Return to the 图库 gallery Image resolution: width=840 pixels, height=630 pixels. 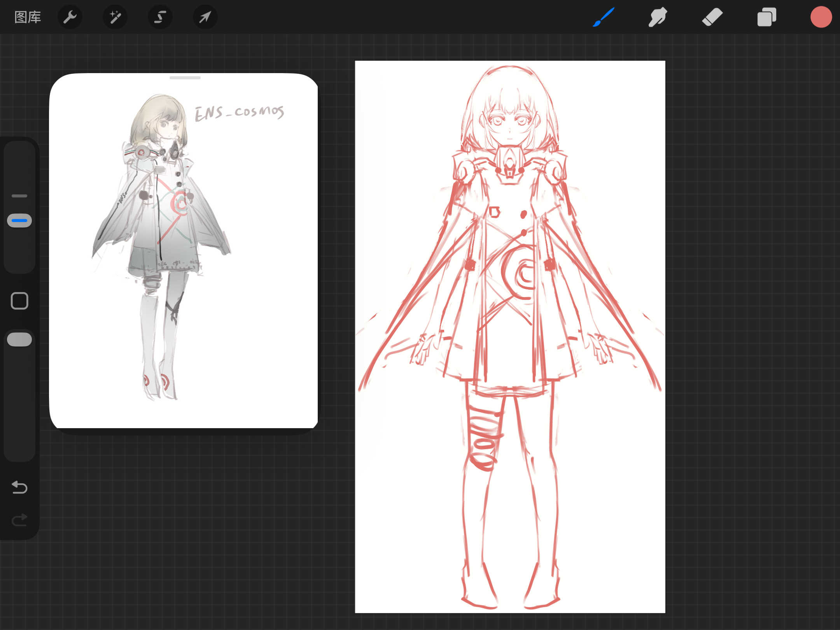point(28,17)
